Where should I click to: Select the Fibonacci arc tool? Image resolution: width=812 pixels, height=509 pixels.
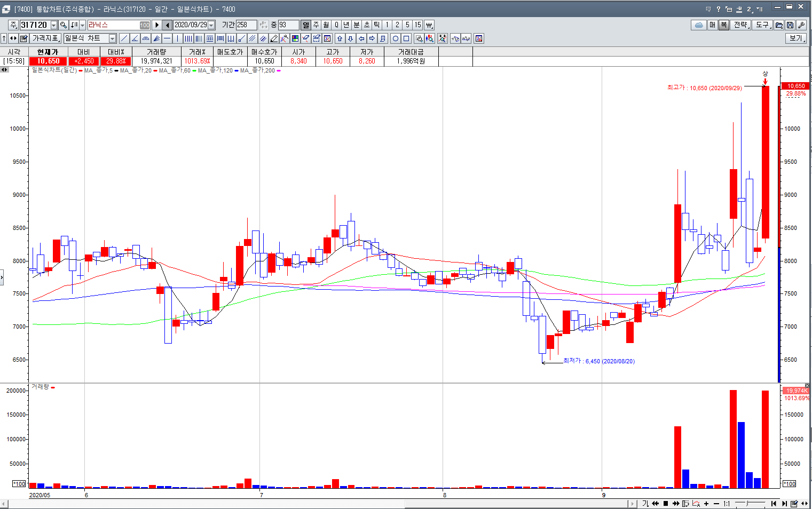coord(145,38)
